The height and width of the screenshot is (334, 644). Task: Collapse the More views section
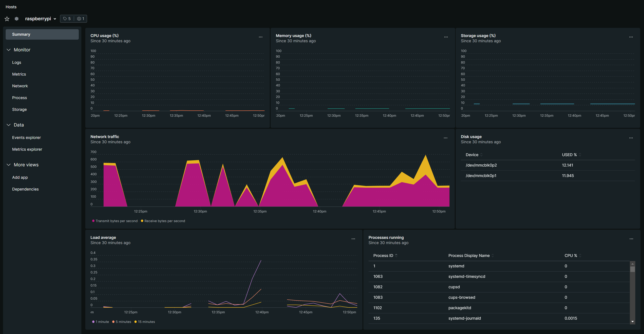8,165
